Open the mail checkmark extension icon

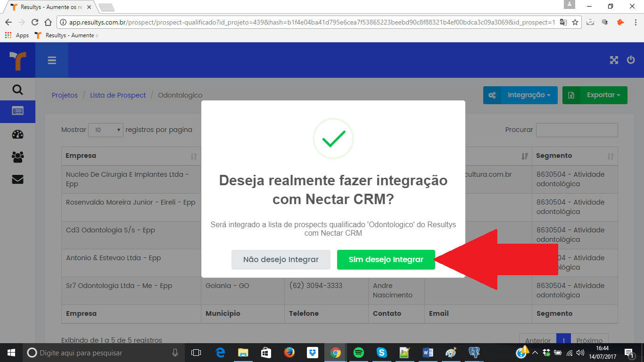tap(590, 22)
